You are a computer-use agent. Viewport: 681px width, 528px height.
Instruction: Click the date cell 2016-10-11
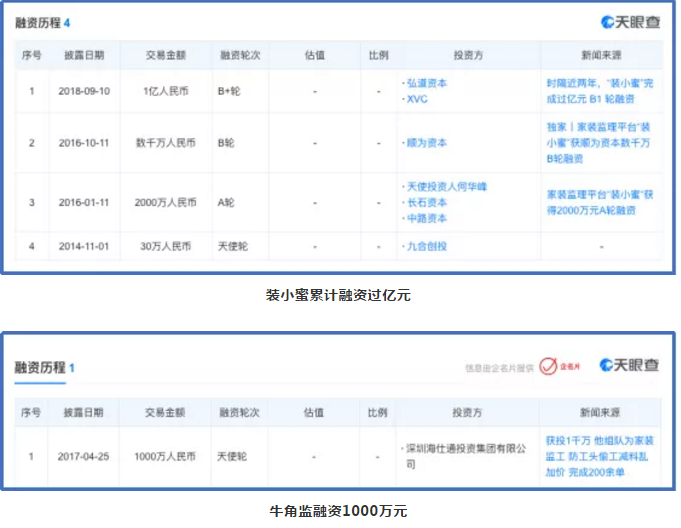click(x=84, y=143)
